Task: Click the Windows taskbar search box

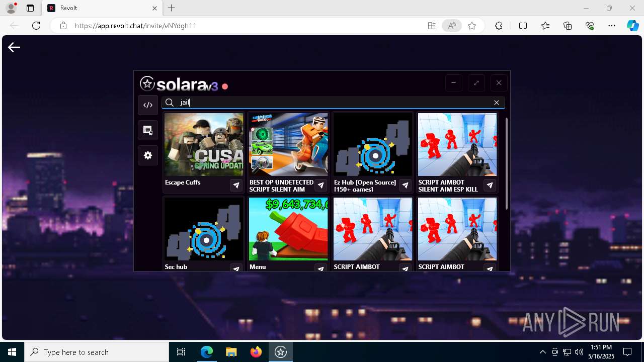Action: (x=97, y=352)
